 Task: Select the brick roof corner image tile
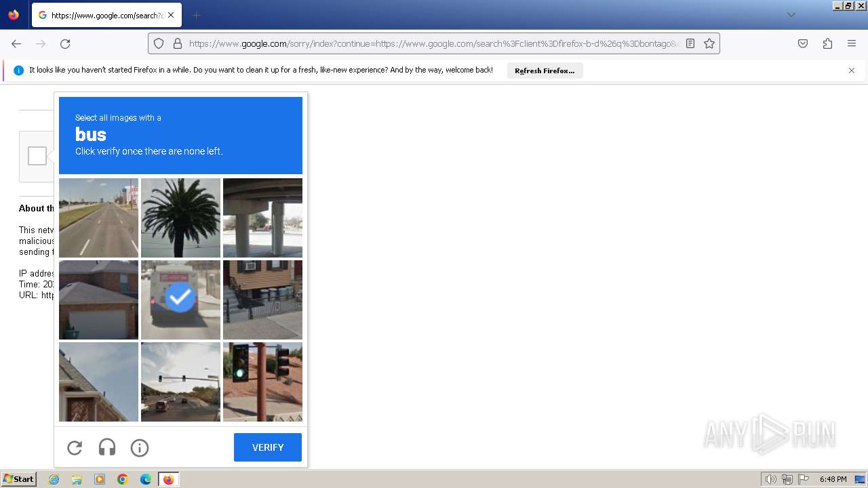point(98,382)
